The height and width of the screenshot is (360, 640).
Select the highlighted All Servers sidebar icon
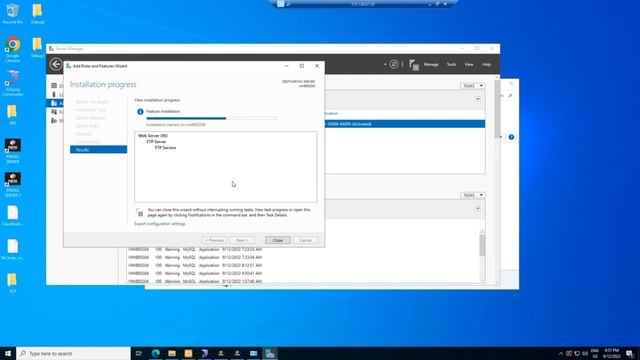pyautogui.click(x=54, y=103)
